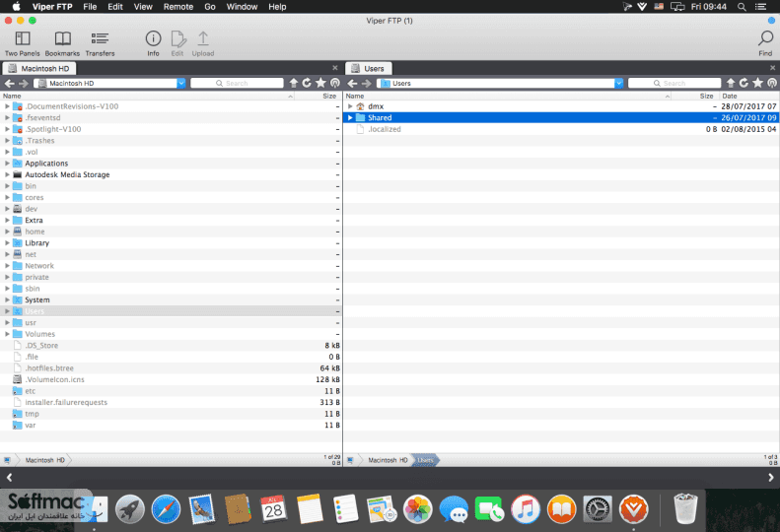The width and height of the screenshot is (780, 532).
Task: Click the Info toolbar icon
Action: [153, 43]
